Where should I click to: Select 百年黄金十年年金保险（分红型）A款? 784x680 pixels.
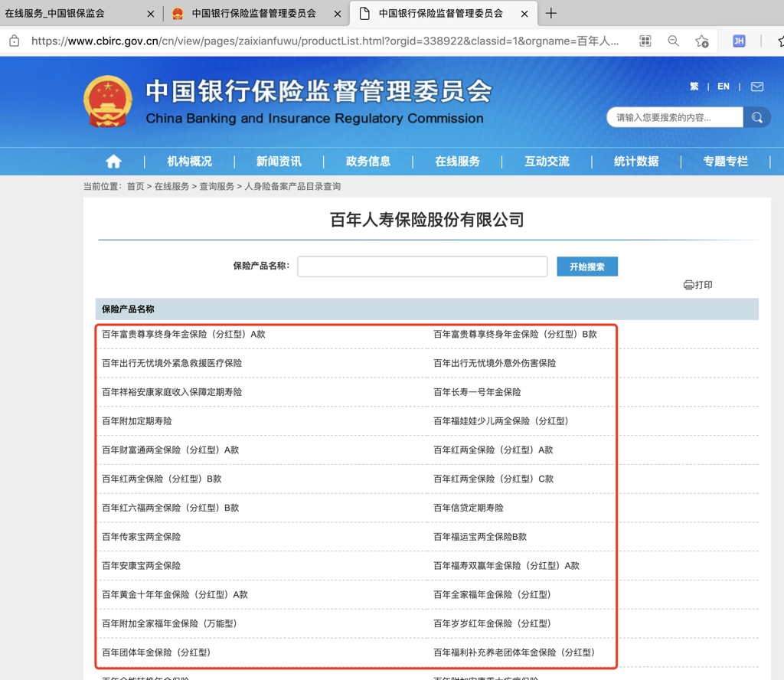point(175,595)
